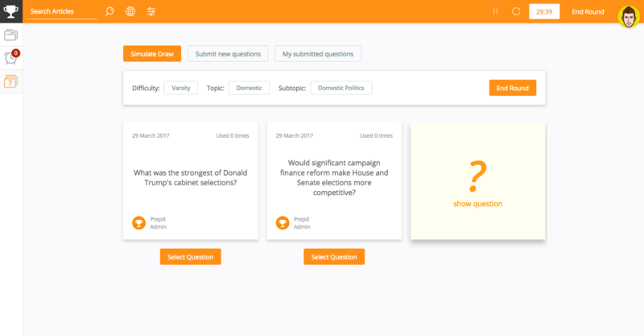
Task: Click End Round in the top bar
Action: (x=588, y=11)
